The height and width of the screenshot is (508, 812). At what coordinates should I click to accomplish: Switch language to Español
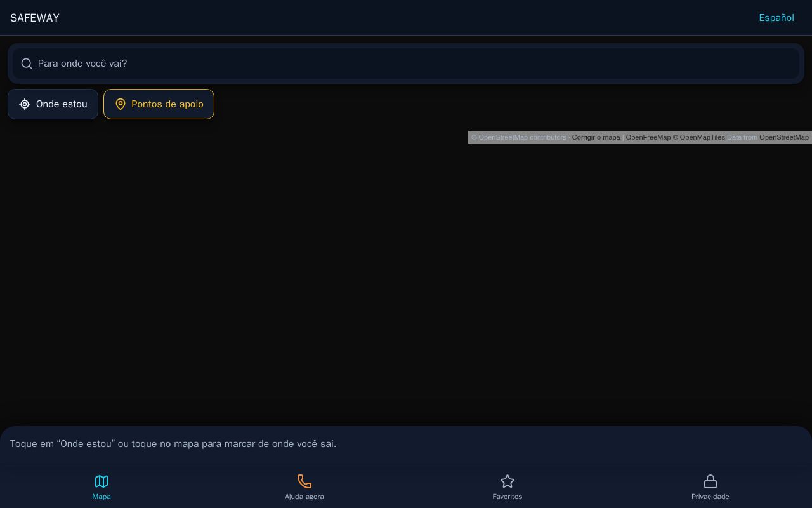click(x=776, y=18)
